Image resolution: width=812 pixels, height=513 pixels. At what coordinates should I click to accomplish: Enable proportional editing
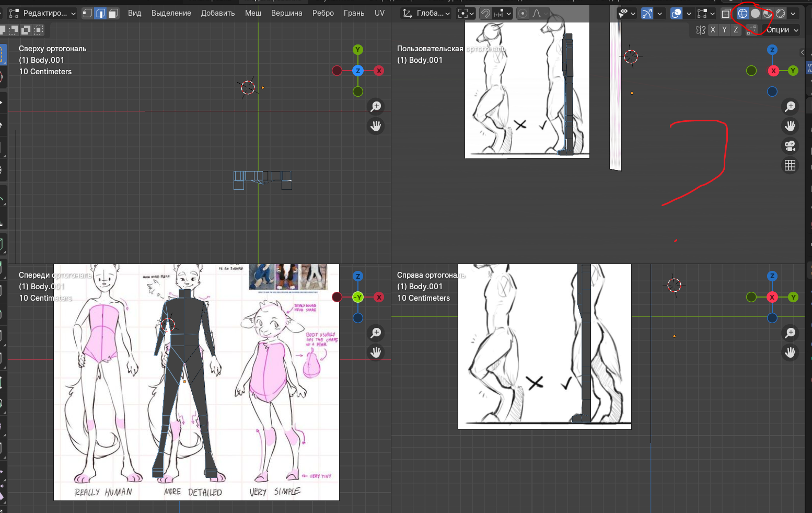pyautogui.click(x=522, y=14)
